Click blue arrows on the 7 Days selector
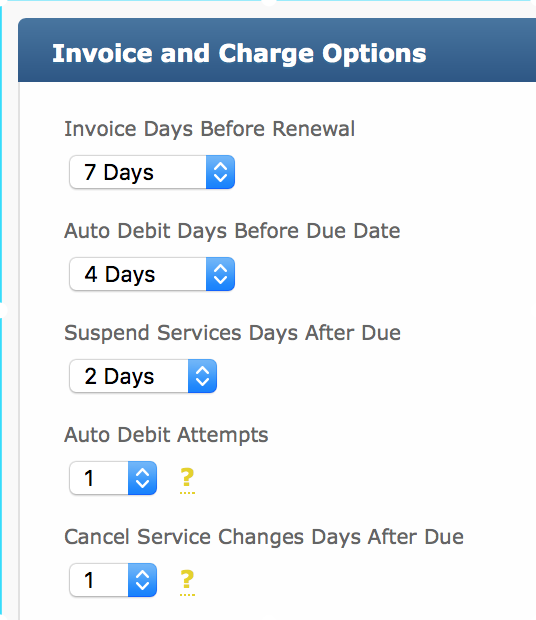This screenshot has height=620, width=536. click(220, 172)
